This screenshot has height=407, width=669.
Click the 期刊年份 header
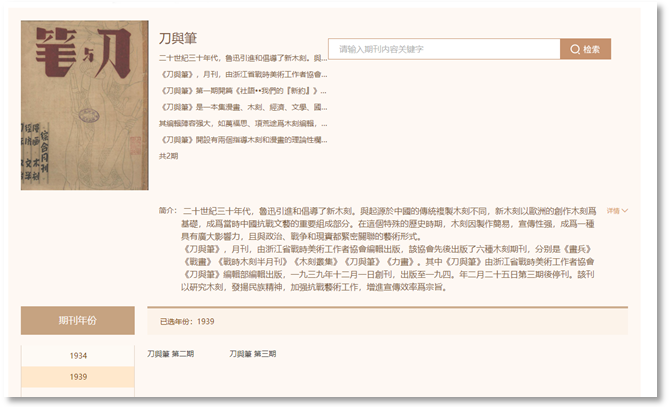point(78,320)
